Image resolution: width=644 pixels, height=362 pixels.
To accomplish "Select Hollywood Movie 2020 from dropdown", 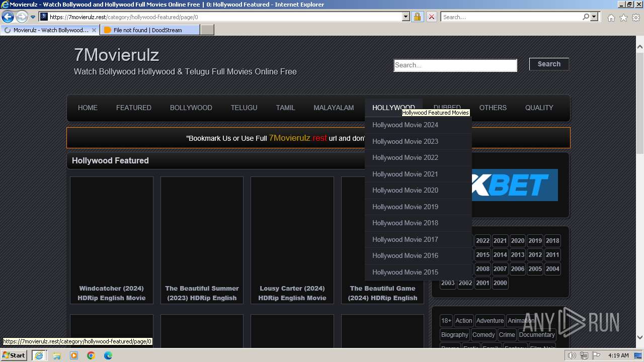I will (418, 191).
